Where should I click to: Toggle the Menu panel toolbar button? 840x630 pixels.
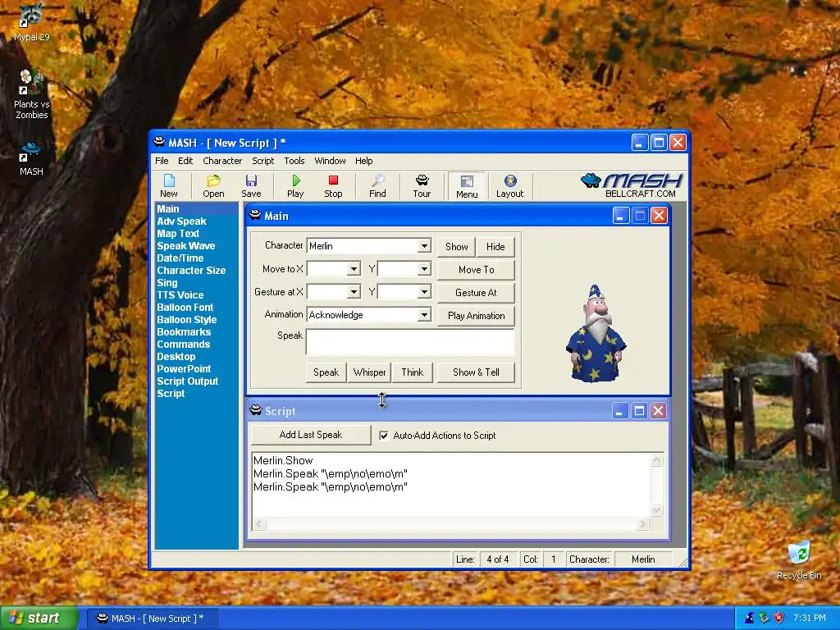(x=467, y=186)
